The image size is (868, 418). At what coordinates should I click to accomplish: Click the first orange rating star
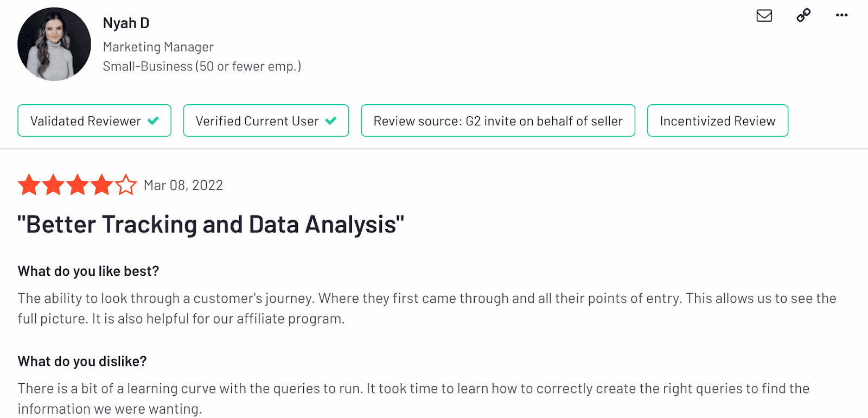point(29,185)
